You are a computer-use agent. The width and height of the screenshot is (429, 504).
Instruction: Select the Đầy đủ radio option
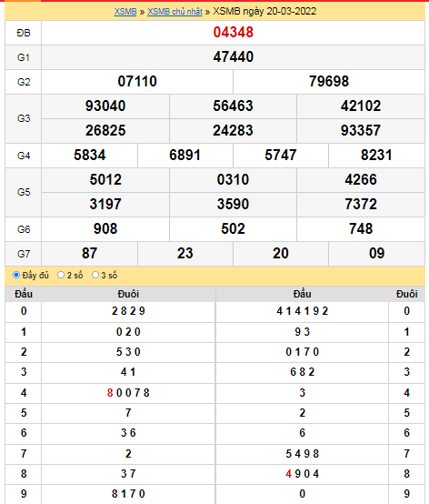pos(16,275)
